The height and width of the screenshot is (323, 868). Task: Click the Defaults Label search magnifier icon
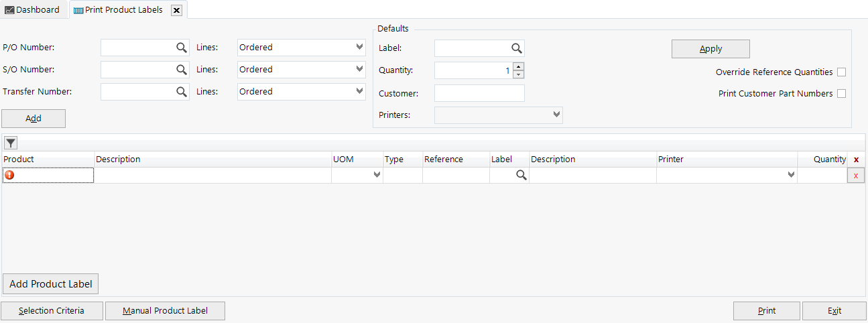(517, 48)
